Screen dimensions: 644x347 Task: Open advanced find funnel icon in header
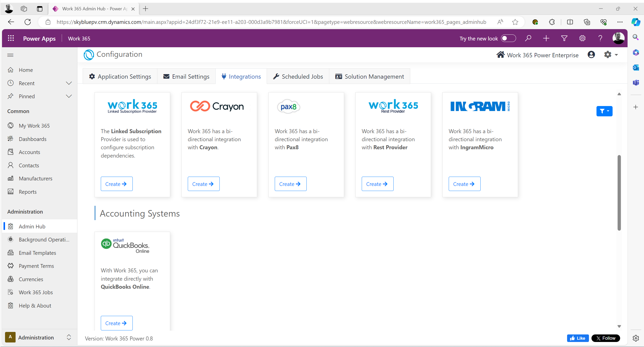pyautogui.click(x=564, y=38)
